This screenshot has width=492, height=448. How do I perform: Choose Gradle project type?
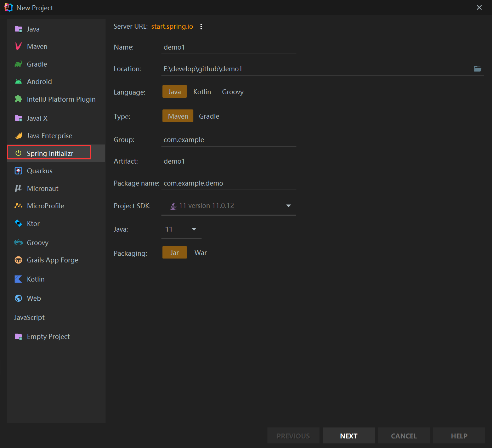pos(209,116)
